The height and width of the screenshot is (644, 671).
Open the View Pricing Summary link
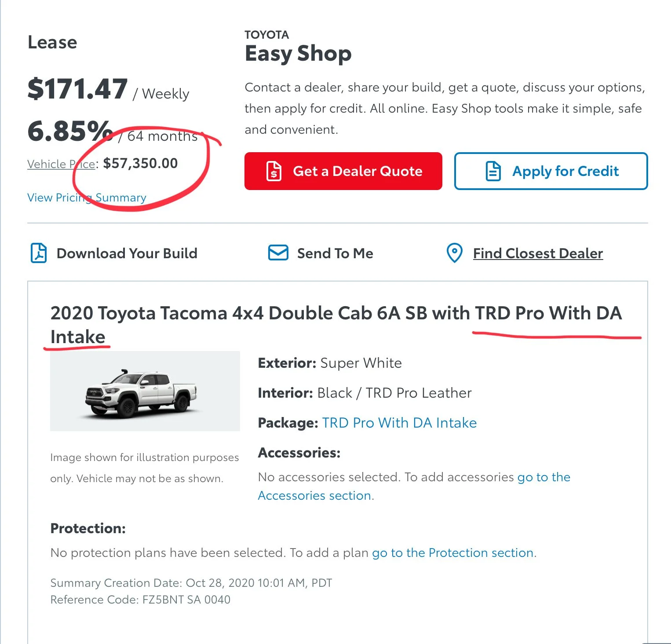(87, 198)
